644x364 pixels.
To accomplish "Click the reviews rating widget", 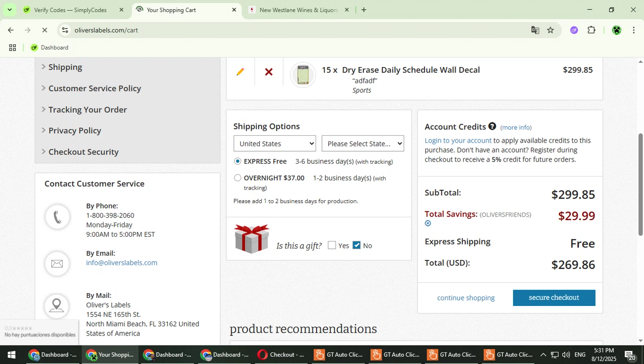I will 39,331.
